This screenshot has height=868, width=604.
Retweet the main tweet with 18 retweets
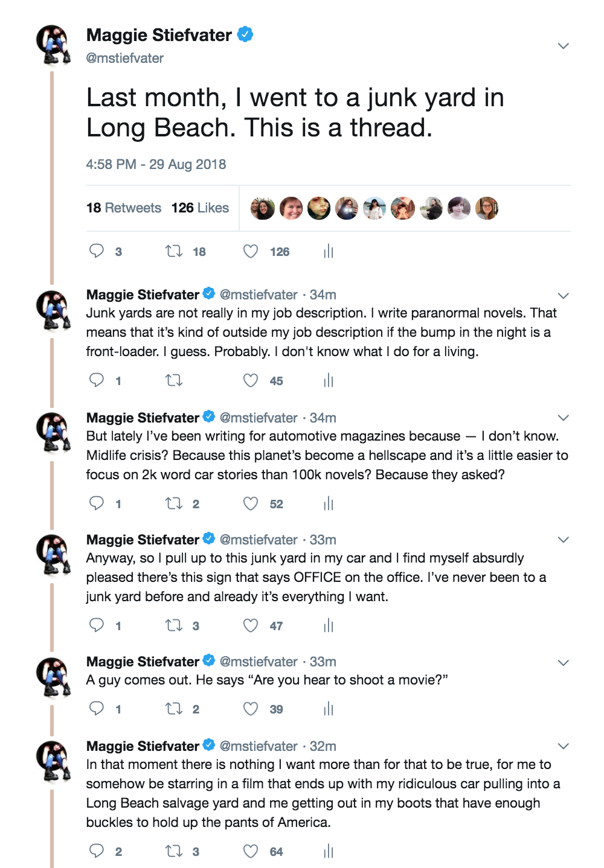(x=174, y=251)
